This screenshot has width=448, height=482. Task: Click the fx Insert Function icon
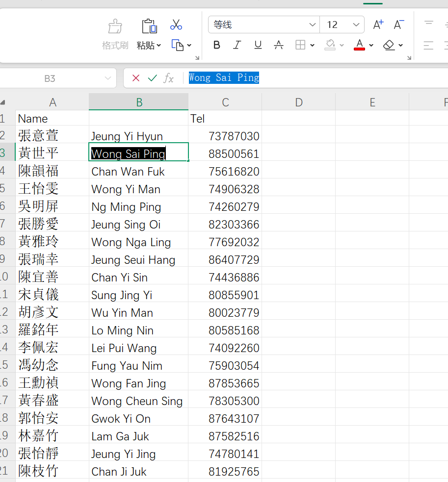click(x=169, y=78)
